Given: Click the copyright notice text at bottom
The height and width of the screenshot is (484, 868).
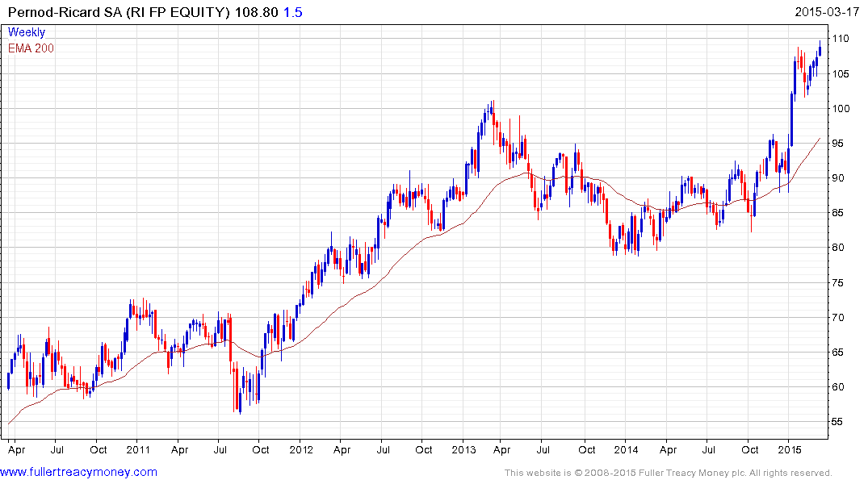Looking at the screenshot, I should (x=669, y=473).
